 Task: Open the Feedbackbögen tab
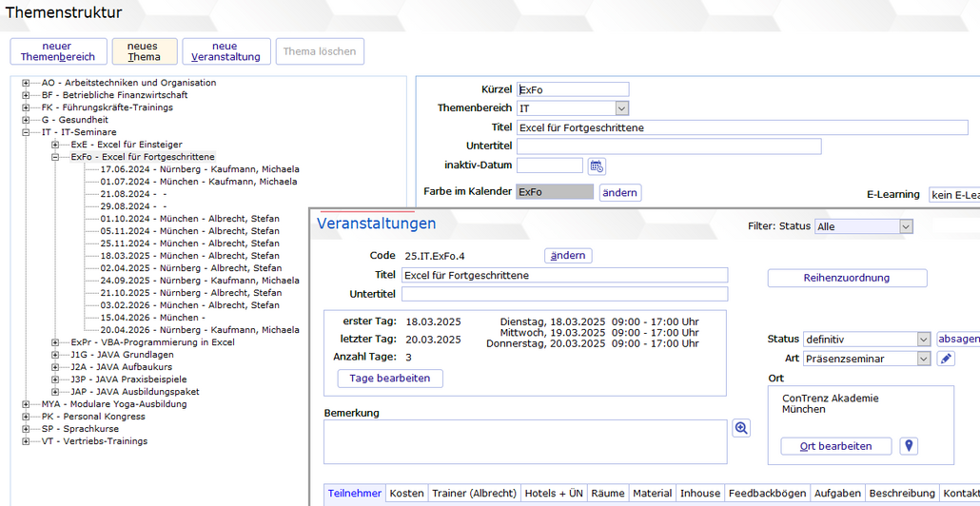(767, 494)
